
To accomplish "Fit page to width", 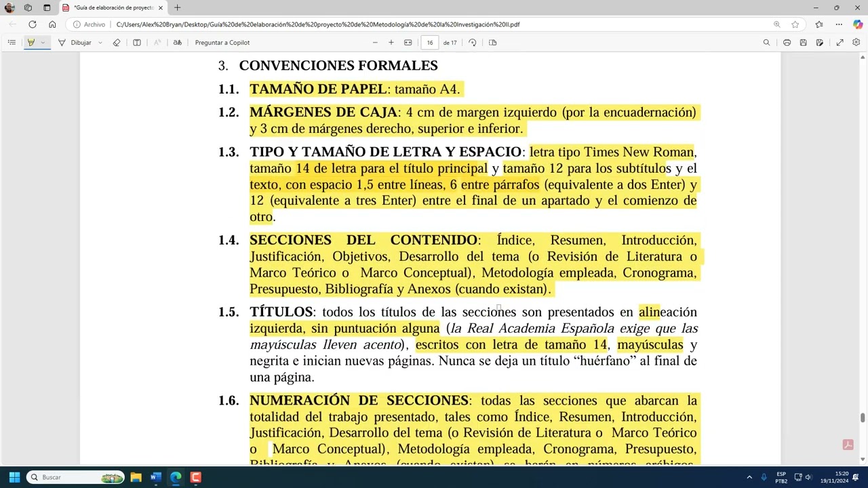I will (408, 42).
